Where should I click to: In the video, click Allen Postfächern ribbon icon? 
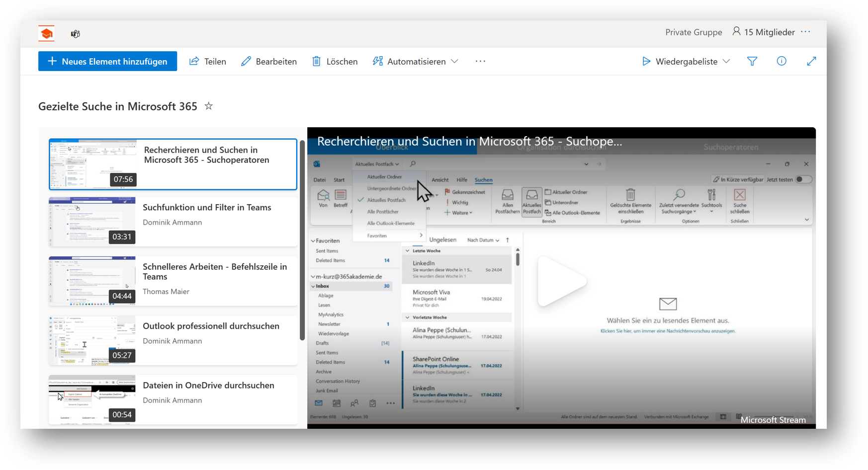pyautogui.click(x=508, y=202)
